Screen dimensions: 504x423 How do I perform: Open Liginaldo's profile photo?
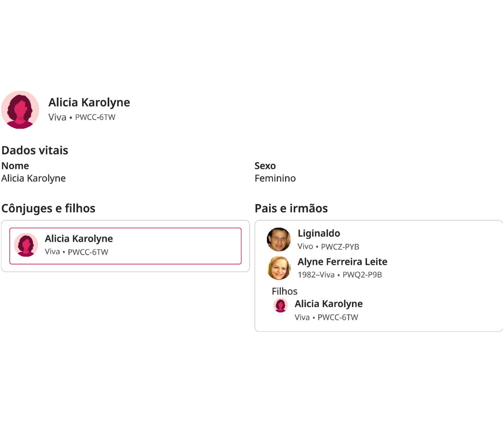tap(279, 239)
